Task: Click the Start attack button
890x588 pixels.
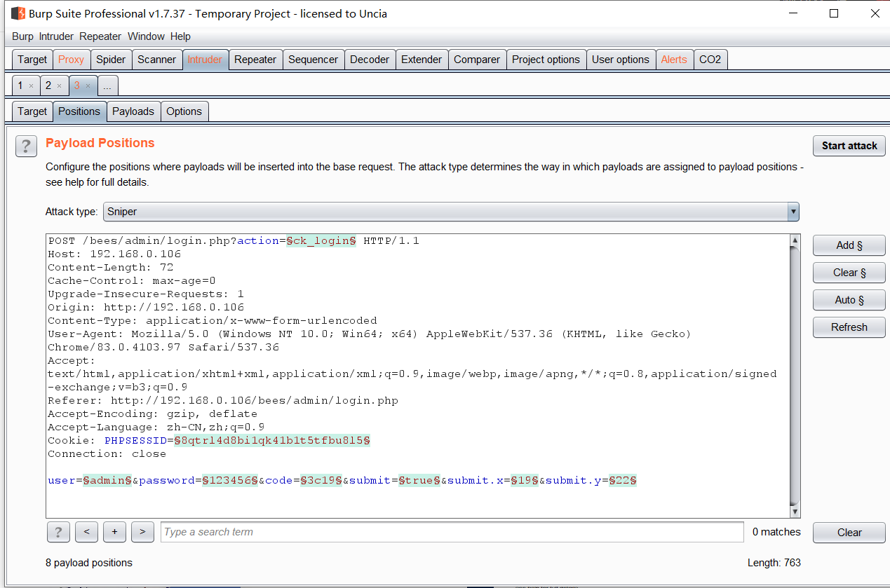Action: pyautogui.click(x=849, y=146)
